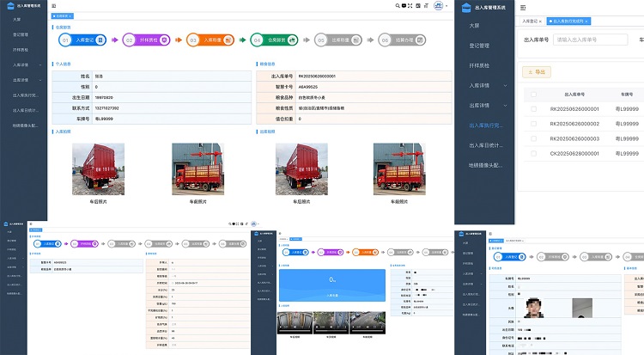Switch to the 入库登记 tab above the order search field
This screenshot has width=644, height=355.
click(x=530, y=21)
